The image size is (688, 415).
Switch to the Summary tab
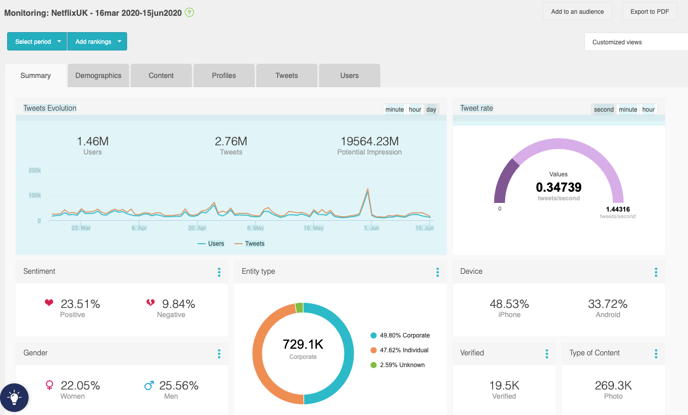pyautogui.click(x=36, y=75)
